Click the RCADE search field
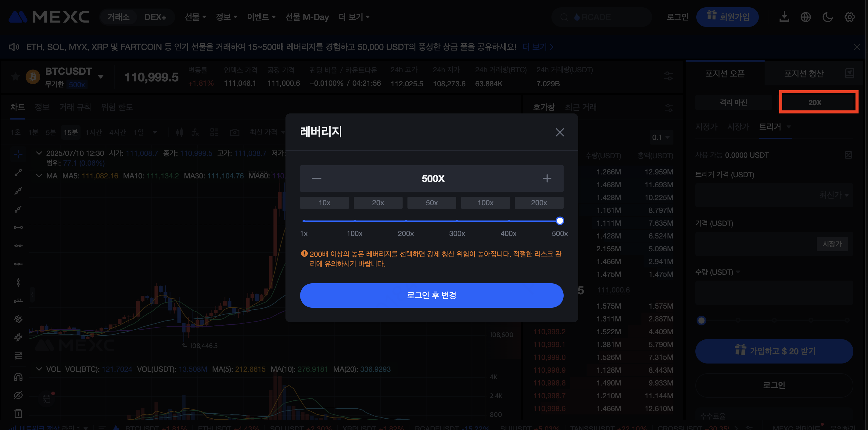Viewport: 868px width, 430px height. tap(601, 17)
